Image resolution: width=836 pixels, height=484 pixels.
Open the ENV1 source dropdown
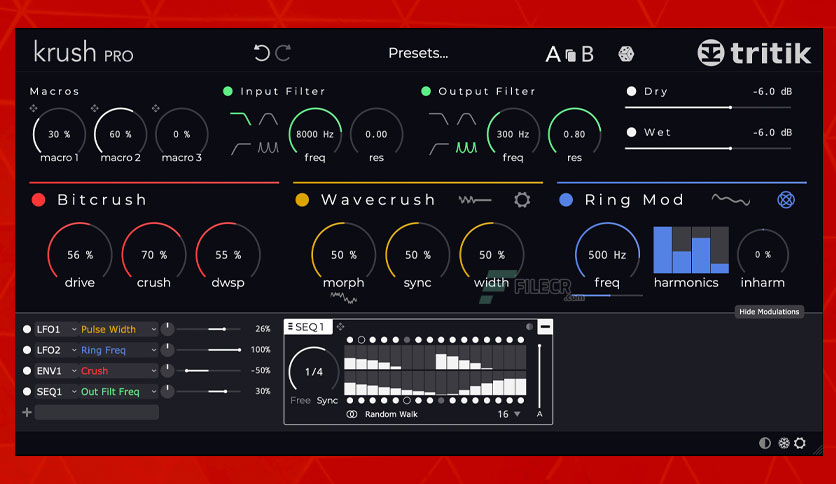click(57, 370)
